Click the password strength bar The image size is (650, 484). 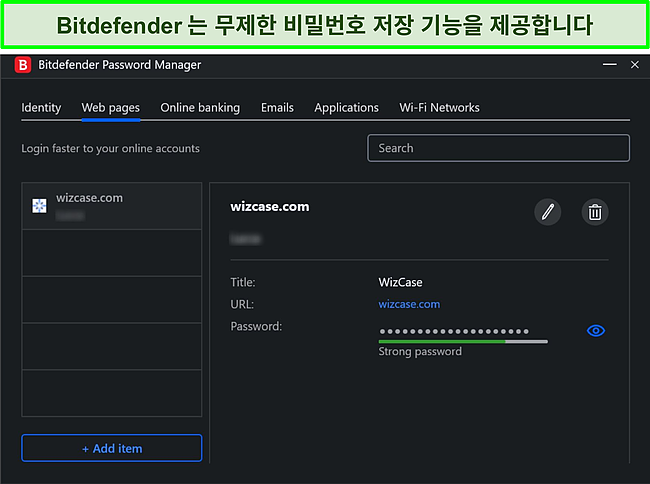[x=463, y=342]
